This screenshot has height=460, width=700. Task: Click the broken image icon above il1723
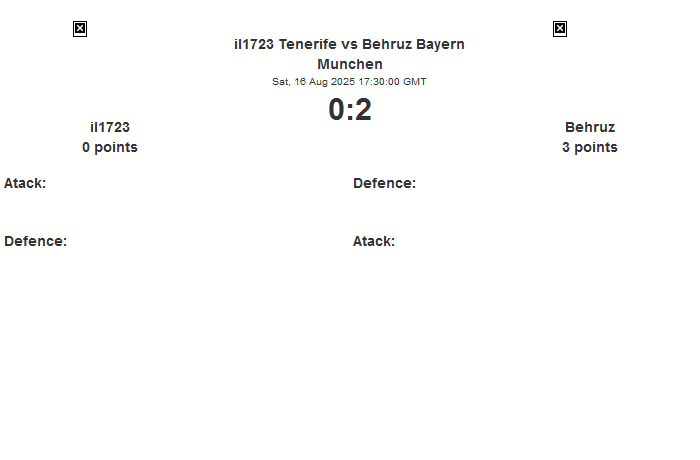point(80,29)
